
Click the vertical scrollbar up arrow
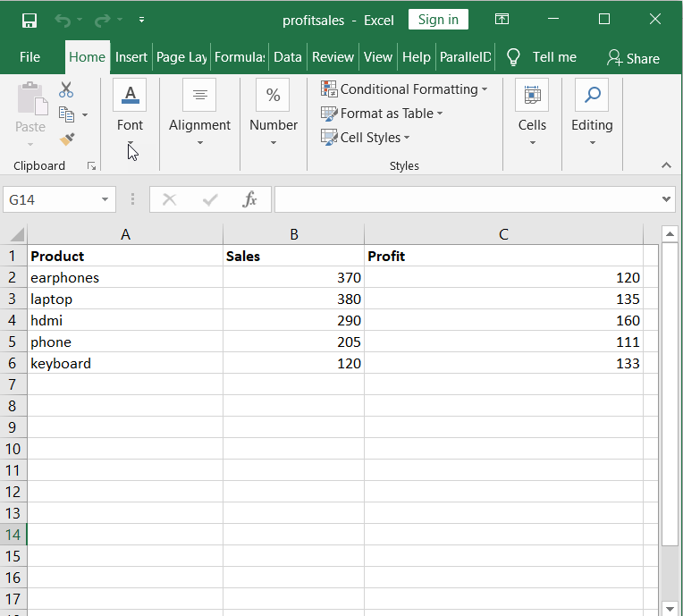[x=670, y=234]
